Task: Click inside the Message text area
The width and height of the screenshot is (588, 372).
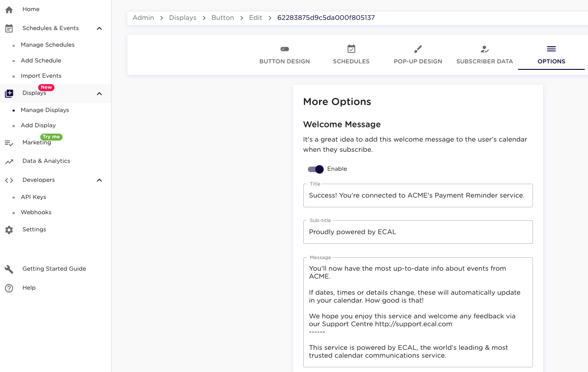Action: point(418,312)
